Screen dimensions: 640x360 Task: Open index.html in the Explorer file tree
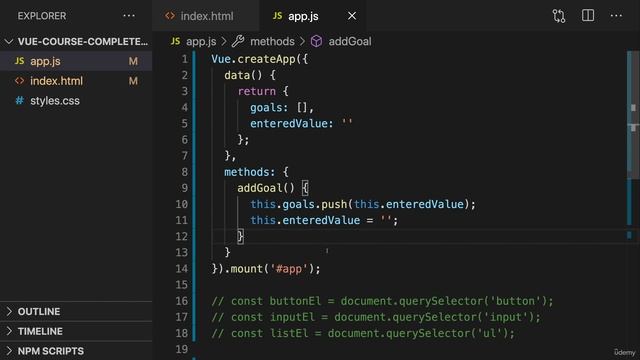76,81
